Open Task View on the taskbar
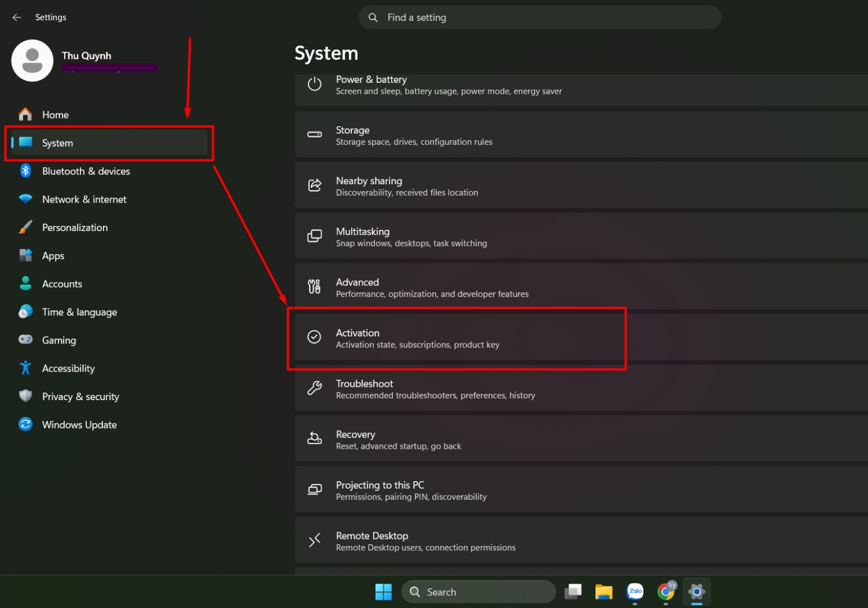The image size is (868, 608). click(x=573, y=592)
